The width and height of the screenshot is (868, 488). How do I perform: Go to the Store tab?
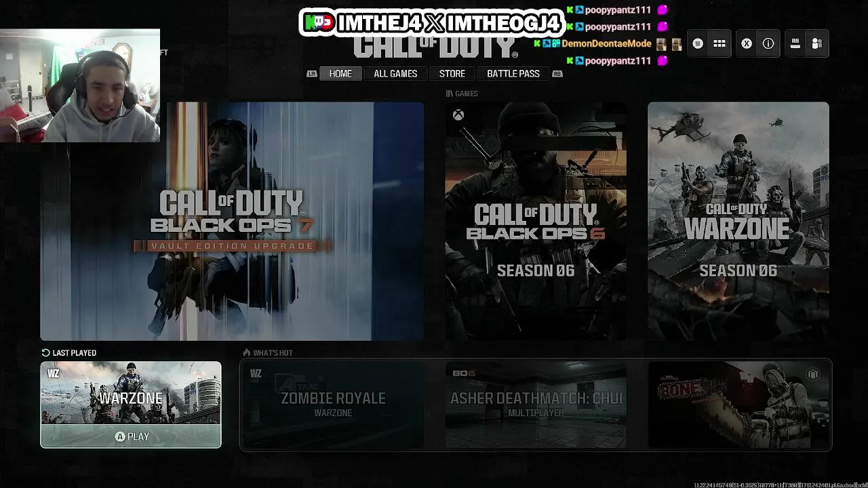452,74
